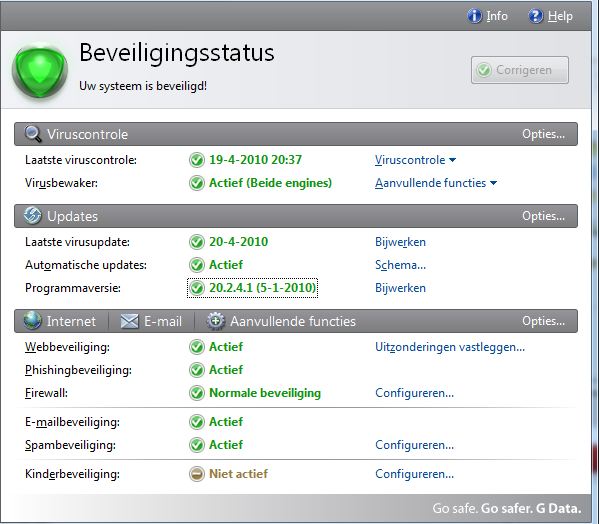Open the Schema... link for automatic updates
Viewport: 599px width, 524px height.
400,265
